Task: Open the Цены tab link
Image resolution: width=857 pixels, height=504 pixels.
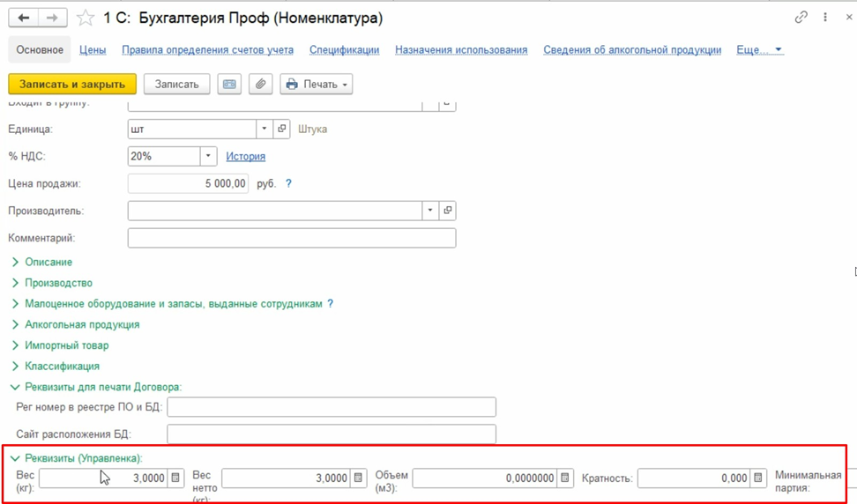Action: pyautogui.click(x=93, y=49)
